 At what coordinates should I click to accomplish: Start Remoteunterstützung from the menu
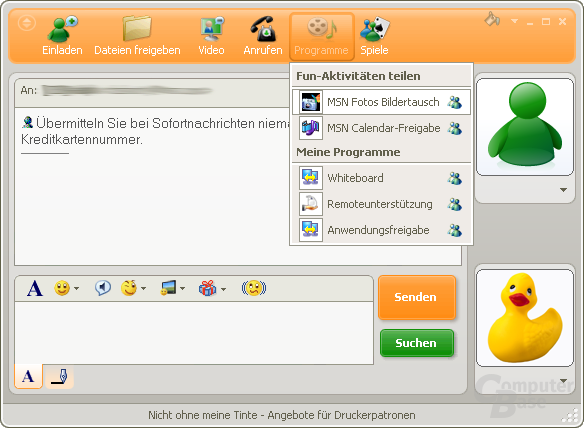point(381,204)
